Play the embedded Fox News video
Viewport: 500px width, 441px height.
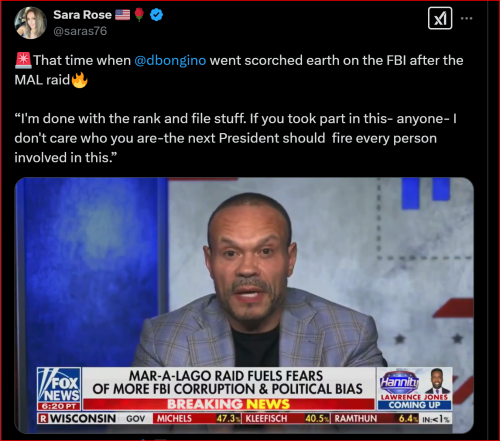(x=244, y=305)
